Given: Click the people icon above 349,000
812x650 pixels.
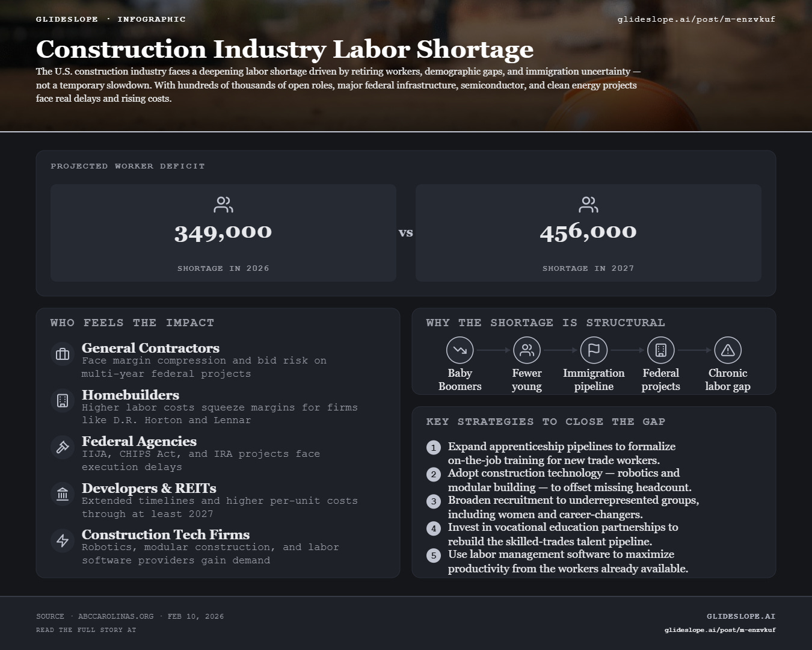Looking at the screenshot, I should 223,205.
